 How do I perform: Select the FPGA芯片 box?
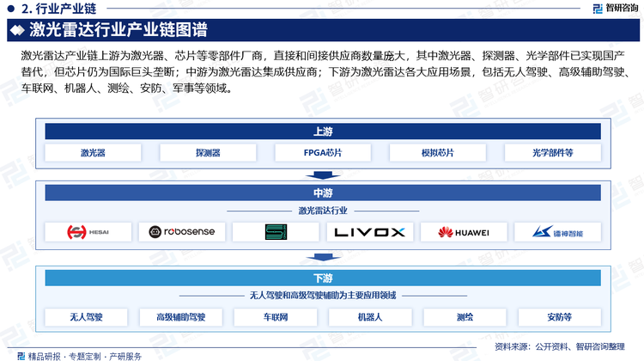click(323, 152)
